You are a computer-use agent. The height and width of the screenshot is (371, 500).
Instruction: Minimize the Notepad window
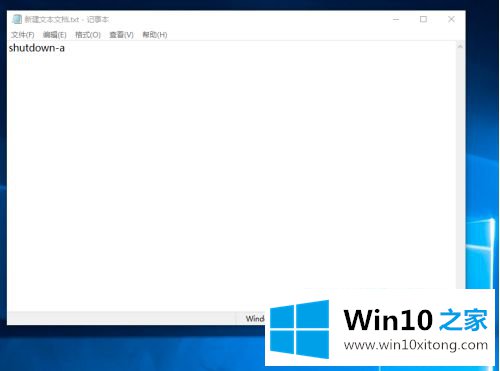(x=396, y=19)
